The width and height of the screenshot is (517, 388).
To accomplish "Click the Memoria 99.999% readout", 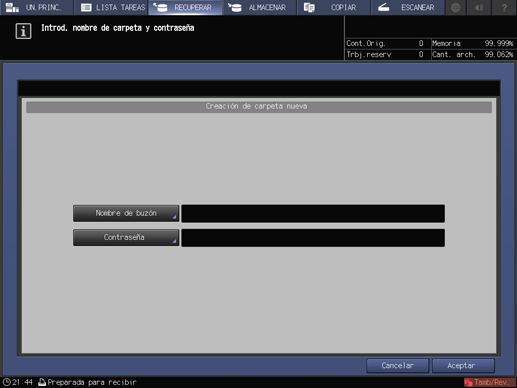I will tap(473, 43).
